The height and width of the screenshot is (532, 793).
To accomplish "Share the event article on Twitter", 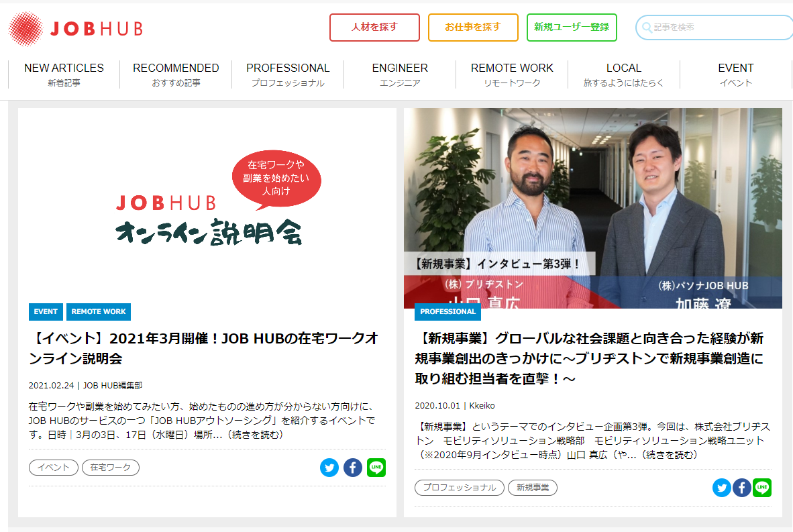I will pos(329,468).
